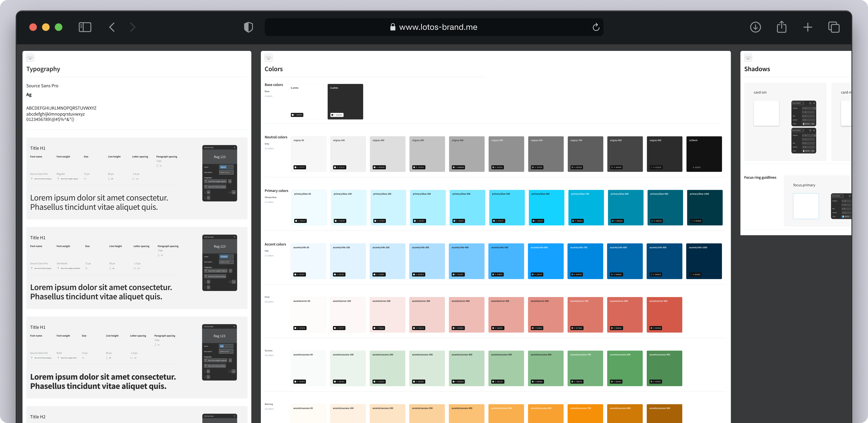The height and width of the screenshot is (423, 868).
Task: Click the card-sm shadow preview box
Action: [766, 113]
